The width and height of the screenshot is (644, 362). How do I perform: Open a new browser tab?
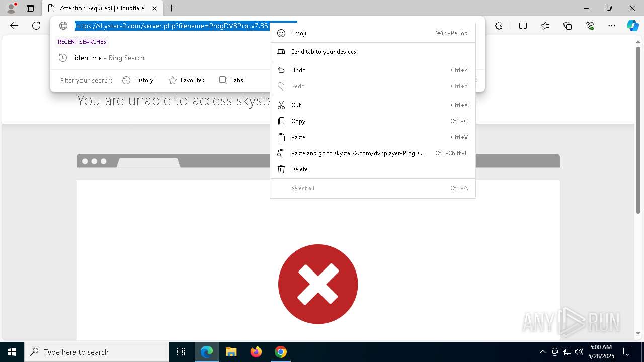(x=172, y=8)
